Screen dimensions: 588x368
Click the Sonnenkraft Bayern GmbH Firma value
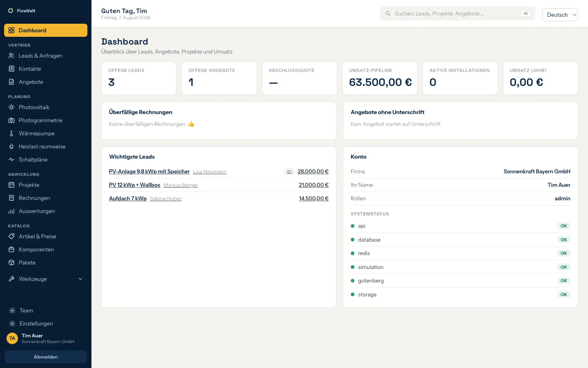point(537,172)
